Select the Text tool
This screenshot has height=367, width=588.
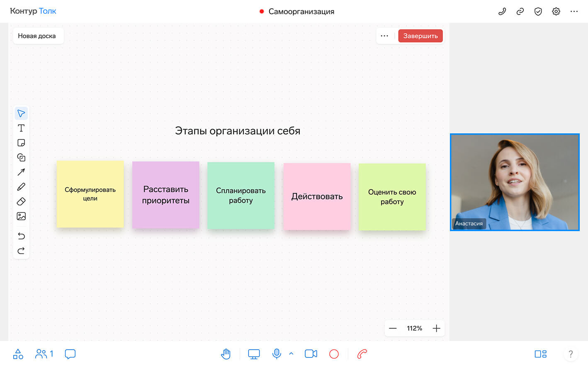point(21,128)
